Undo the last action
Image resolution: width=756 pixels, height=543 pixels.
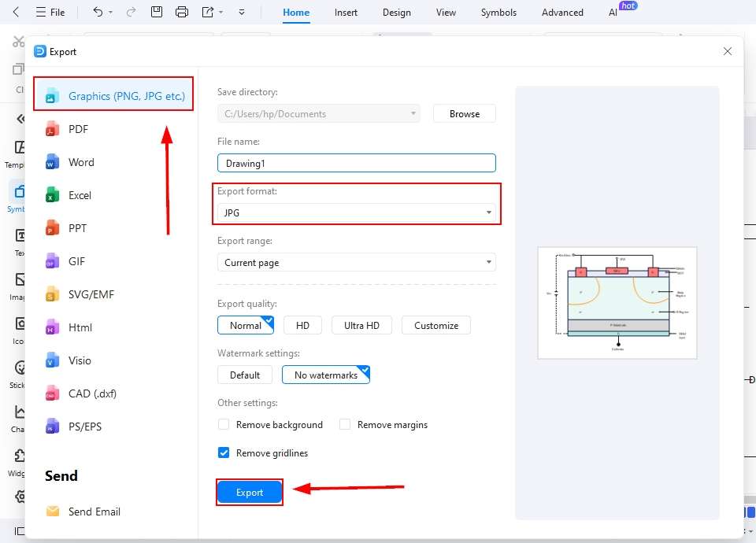(x=98, y=12)
